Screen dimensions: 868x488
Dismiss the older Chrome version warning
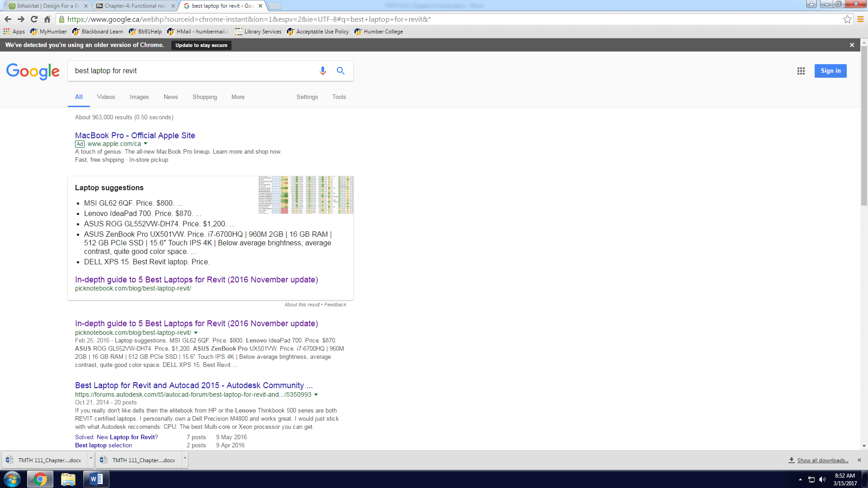coord(852,45)
